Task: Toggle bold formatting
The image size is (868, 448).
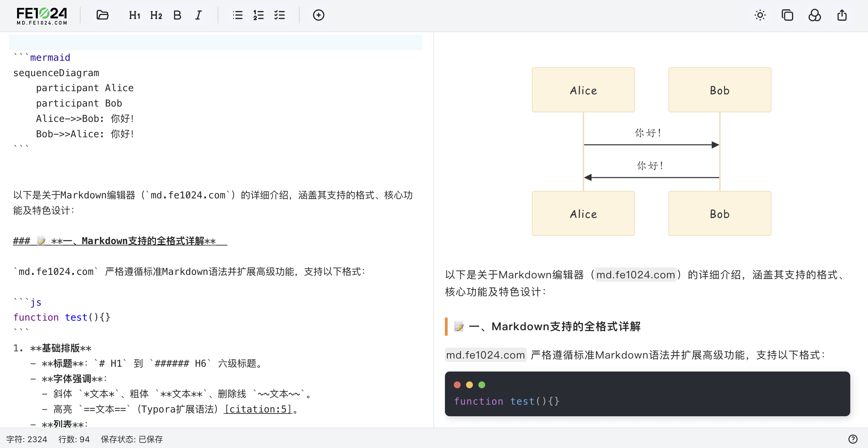Action: [177, 15]
